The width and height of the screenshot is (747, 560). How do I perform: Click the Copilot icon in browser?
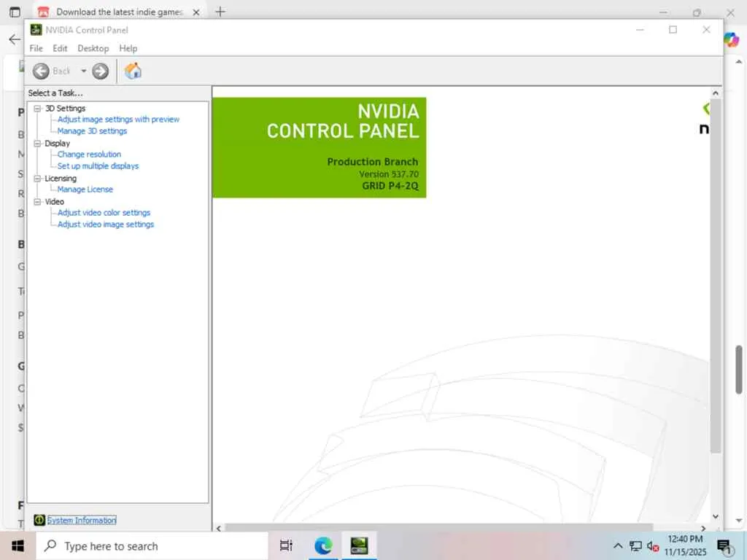click(731, 39)
